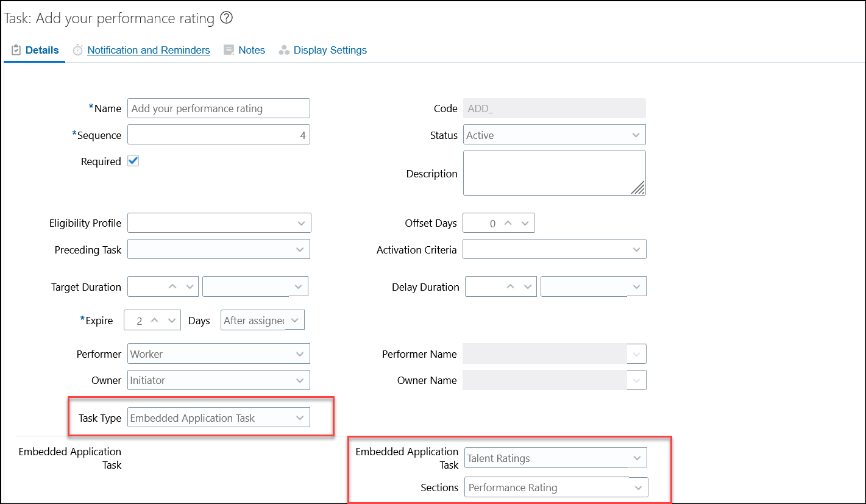Increase the Delay Duration value

click(511, 286)
